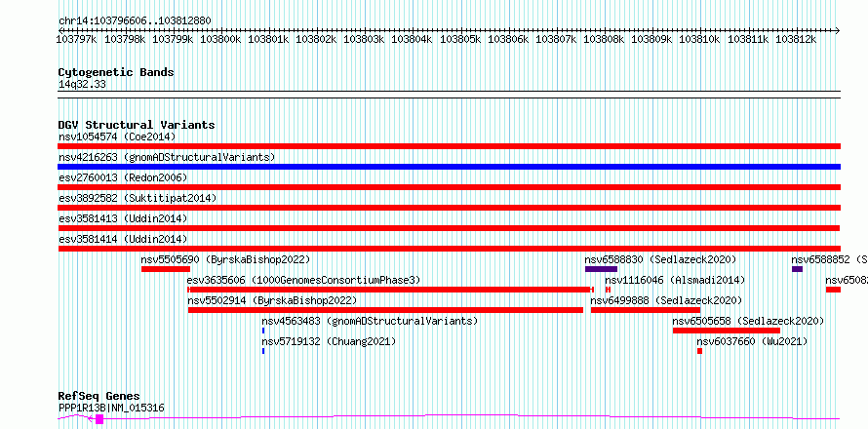Click the RefSeq Genes track title

(99, 396)
